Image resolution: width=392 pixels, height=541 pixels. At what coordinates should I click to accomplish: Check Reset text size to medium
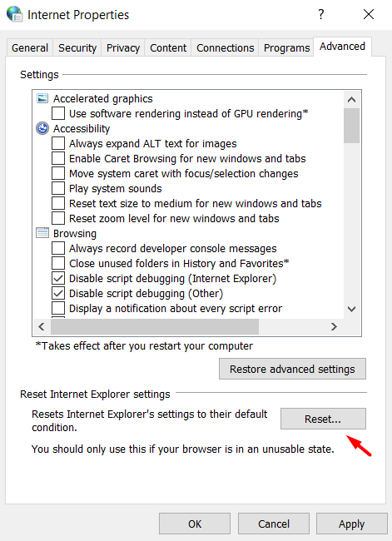(x=58, y=204)
